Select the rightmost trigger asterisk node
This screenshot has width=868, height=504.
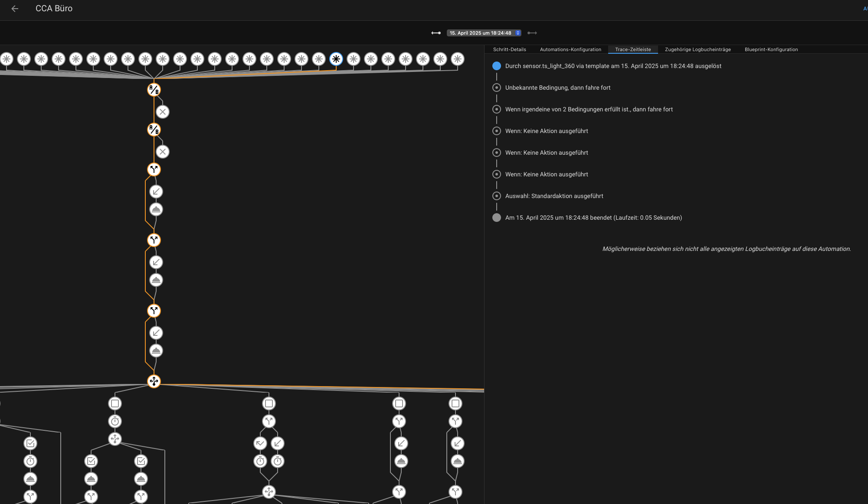coord(458,59)
